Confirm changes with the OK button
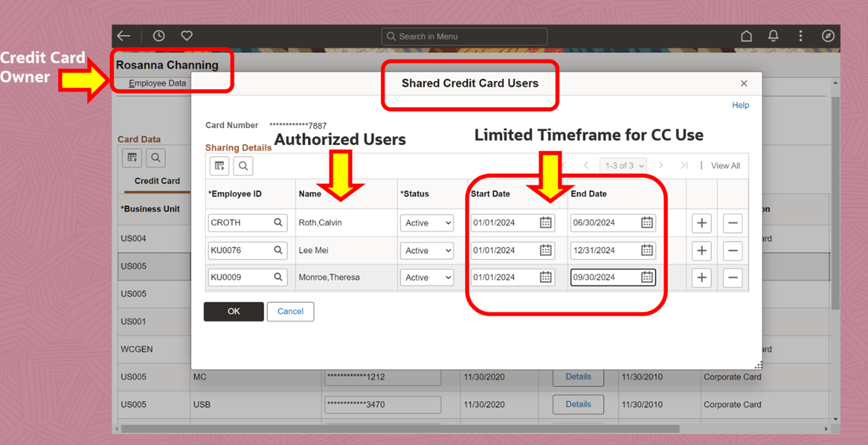The width and height of the screenshot is (868, 445). click(x=234, y=311)
